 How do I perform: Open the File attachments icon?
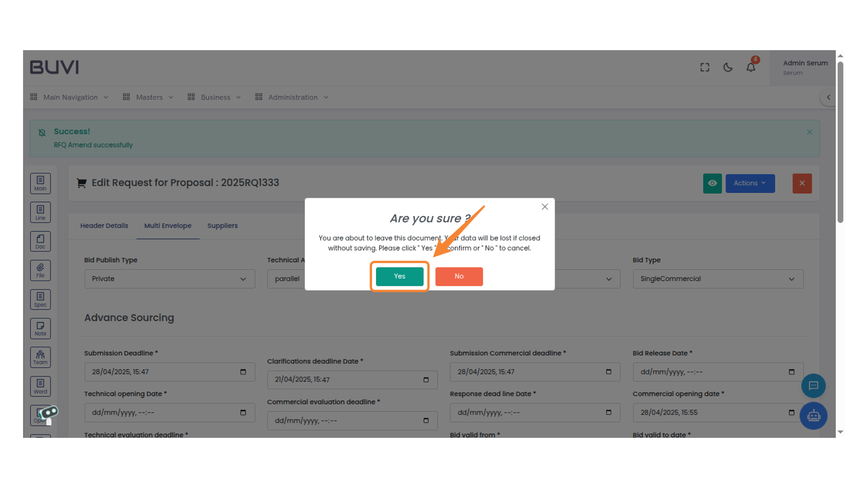point(40,270)
